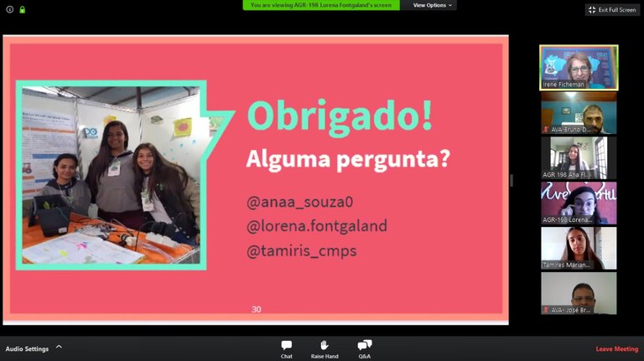Open the View Options dropdown
Image resolution: width=644 pixels, height=361 pixels.
[x=434, y=5]
